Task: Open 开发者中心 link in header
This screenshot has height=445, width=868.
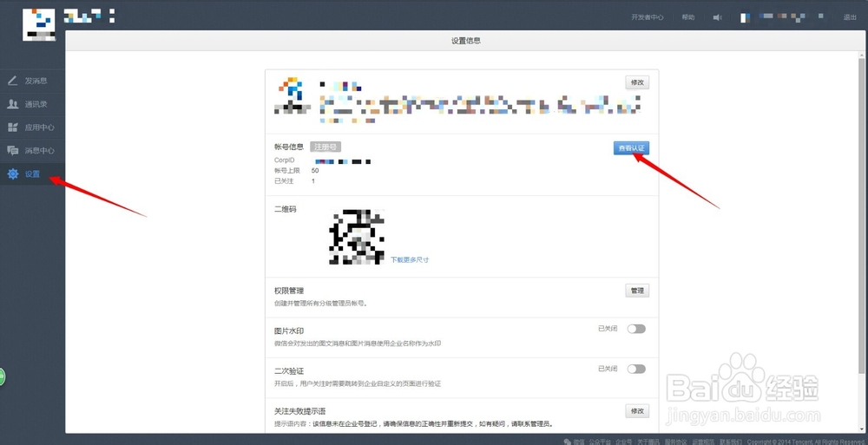Action: (648, 17)
